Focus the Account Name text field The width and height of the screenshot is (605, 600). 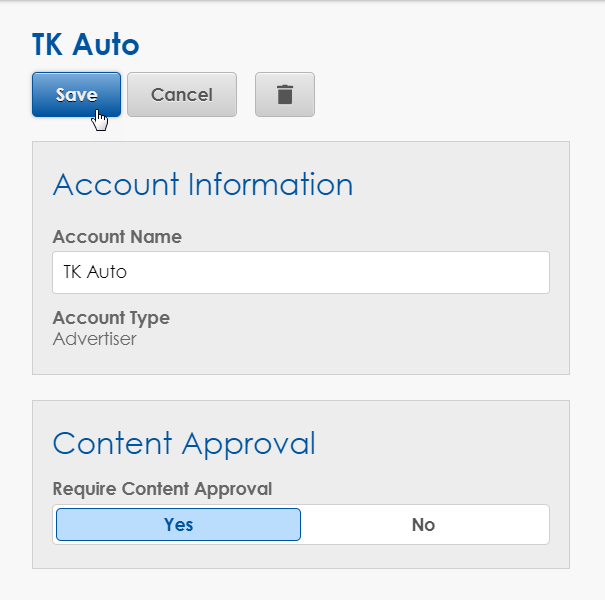point(300,272)
